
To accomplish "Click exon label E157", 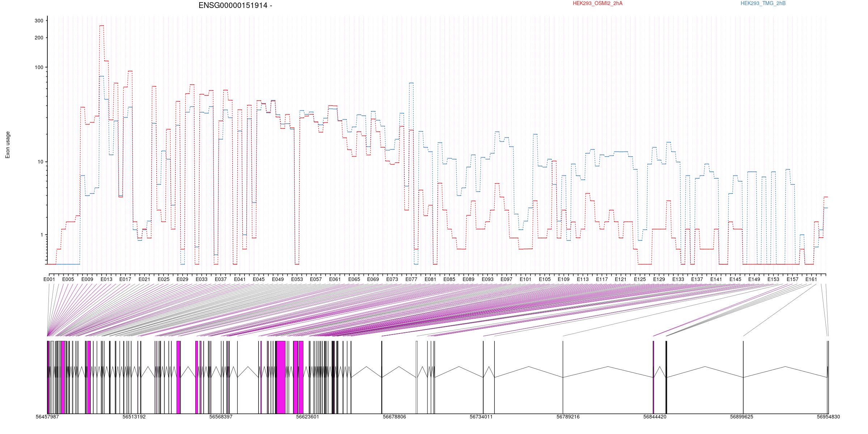I will 792,279.
